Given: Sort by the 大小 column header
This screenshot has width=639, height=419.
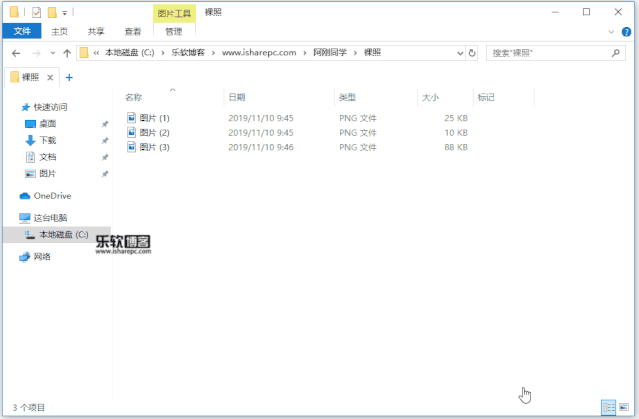Looking at the screenshot, I should tap(430, 97).
